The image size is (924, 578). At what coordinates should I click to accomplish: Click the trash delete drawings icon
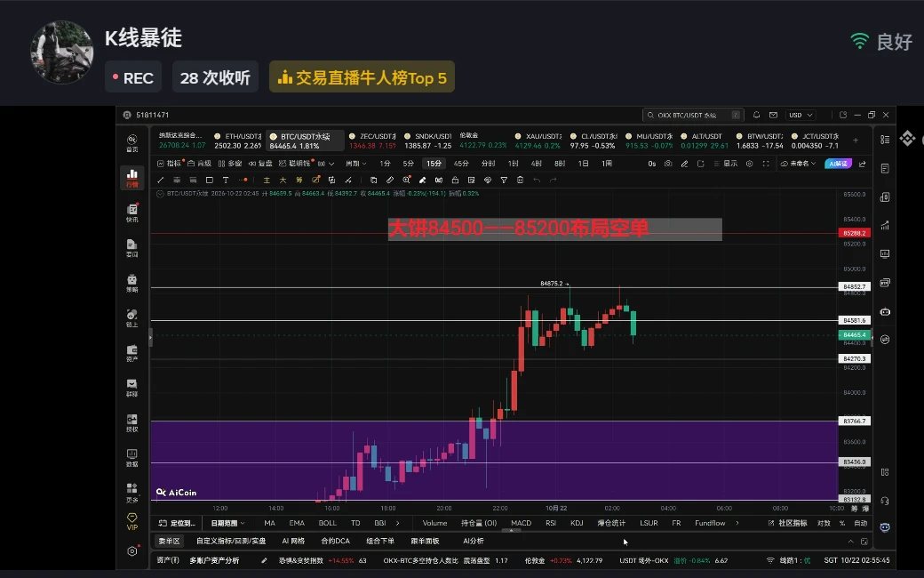(520, 180)
